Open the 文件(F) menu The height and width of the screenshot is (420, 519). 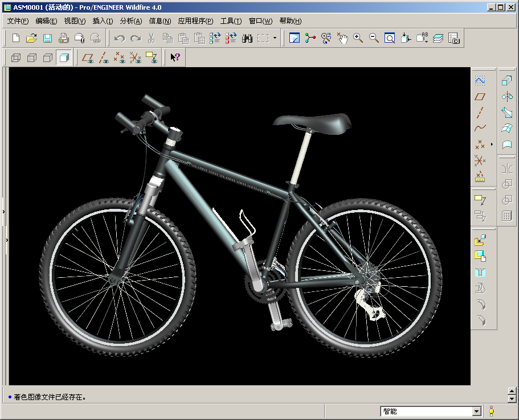[18, 21]
